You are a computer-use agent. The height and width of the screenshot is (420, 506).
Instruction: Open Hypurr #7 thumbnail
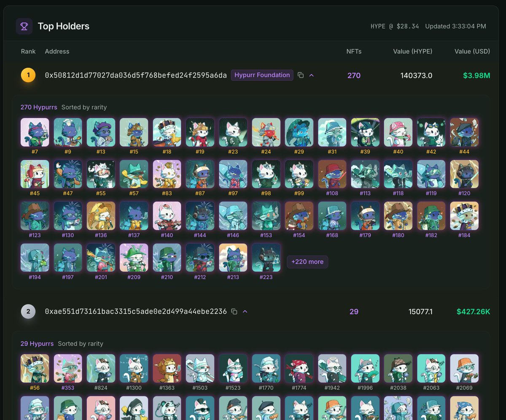tap(35, 132)
